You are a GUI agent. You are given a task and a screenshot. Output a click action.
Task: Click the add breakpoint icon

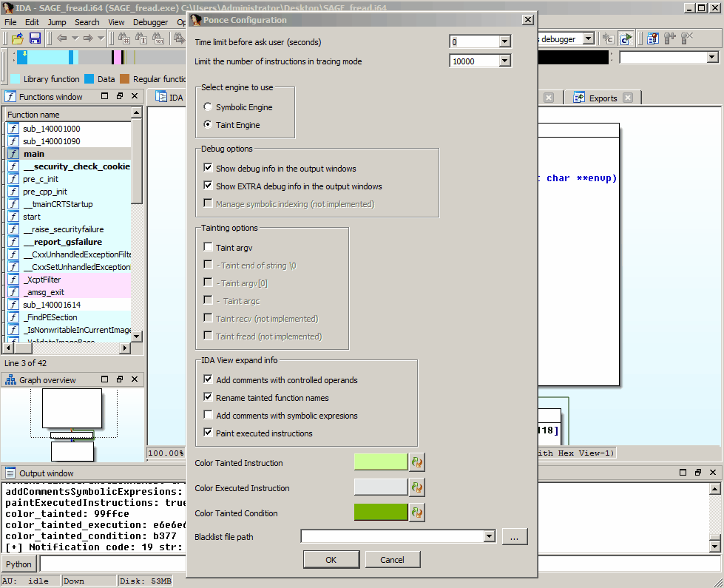(x=670, y=38)
